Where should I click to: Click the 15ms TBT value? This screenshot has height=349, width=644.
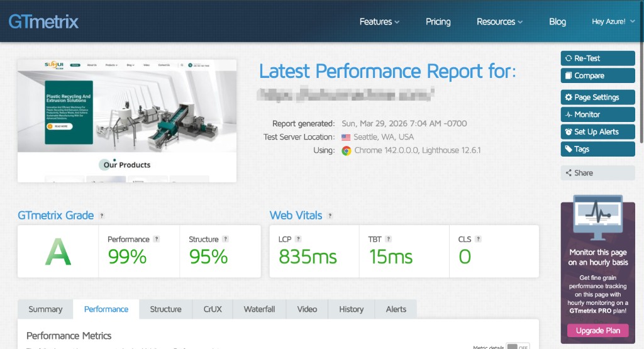coord(391,257)
